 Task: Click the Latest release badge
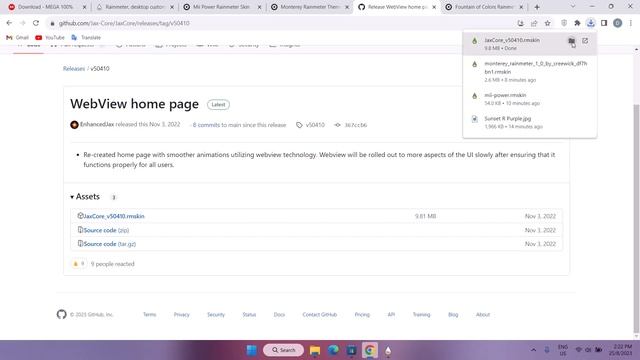(218, 104)
